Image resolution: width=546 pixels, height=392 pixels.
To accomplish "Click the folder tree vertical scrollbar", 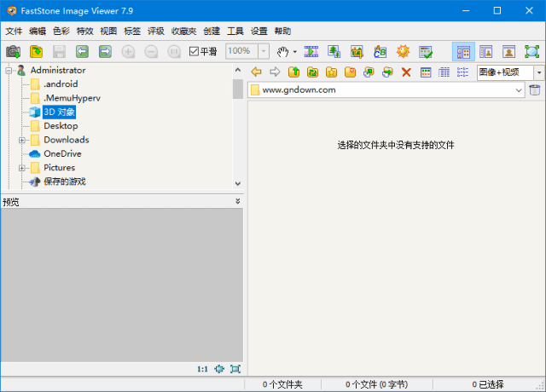I will [x=237, y=128].
